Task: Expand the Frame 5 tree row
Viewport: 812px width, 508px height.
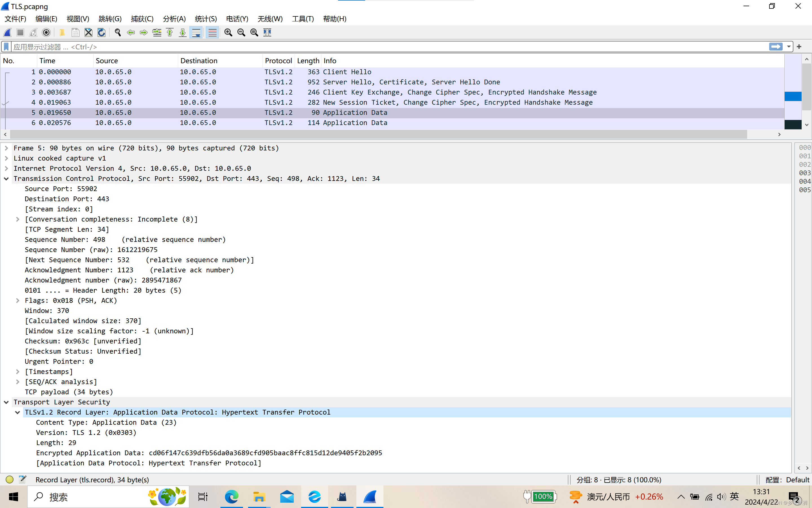Action: point(6,148)
